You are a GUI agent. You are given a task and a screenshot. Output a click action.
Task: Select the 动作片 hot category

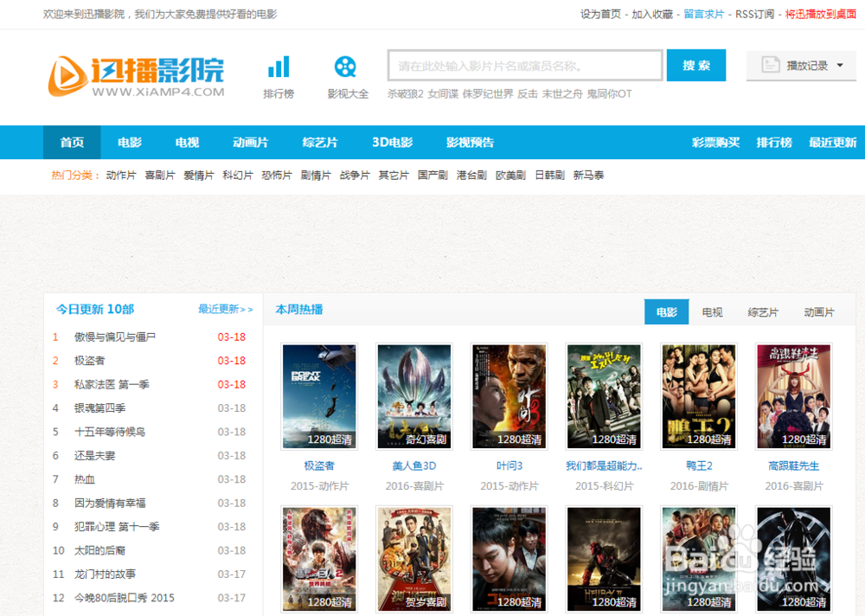(121, 176)
